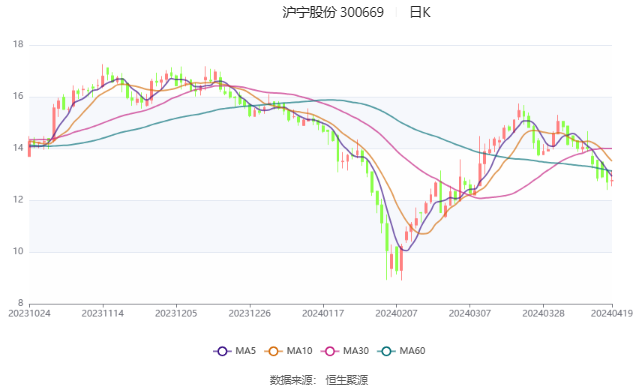
Task: Click the 沪宁股份 300669 chart title
Action: [x=333, y=12]
